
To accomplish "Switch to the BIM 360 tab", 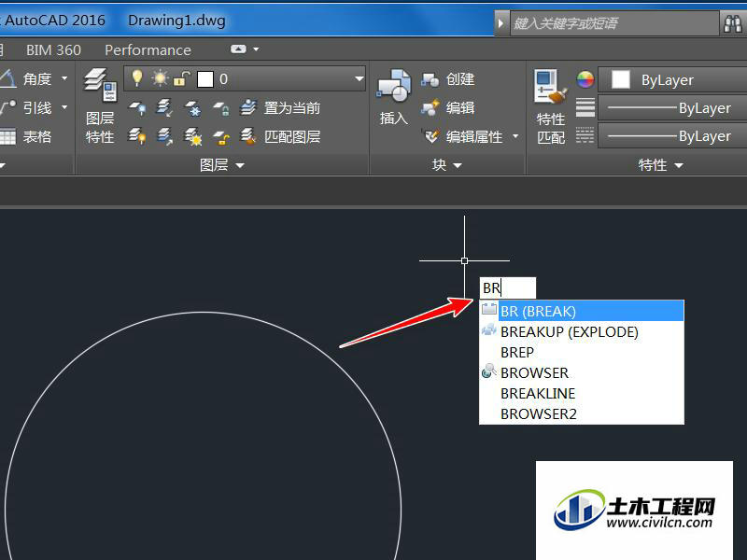I will coord(53,50).
